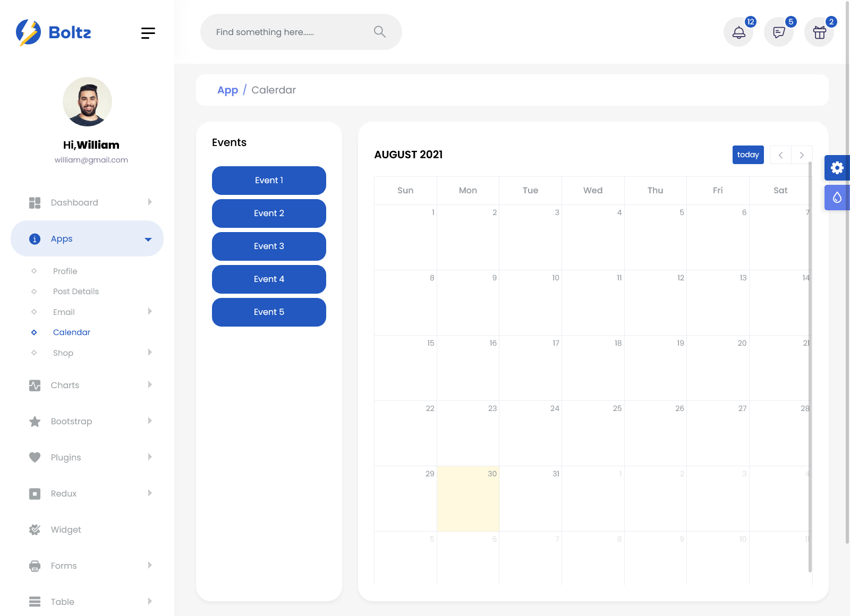
Task: Click the AUGUST 2021 title
Action: pos(409,155)
